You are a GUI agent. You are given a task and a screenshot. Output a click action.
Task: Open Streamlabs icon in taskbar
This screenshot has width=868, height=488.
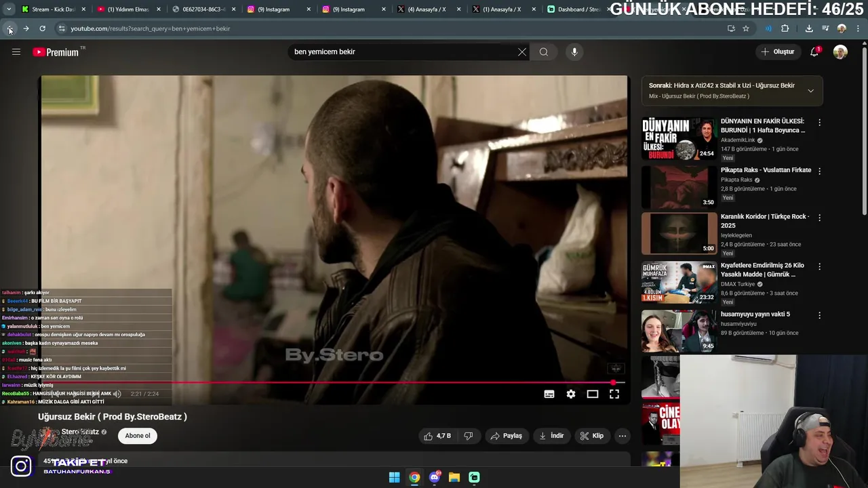(474, 477)
